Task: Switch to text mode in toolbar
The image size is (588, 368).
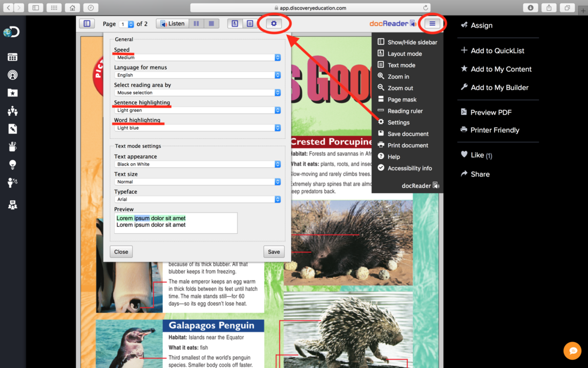Action: click(250, 24)
